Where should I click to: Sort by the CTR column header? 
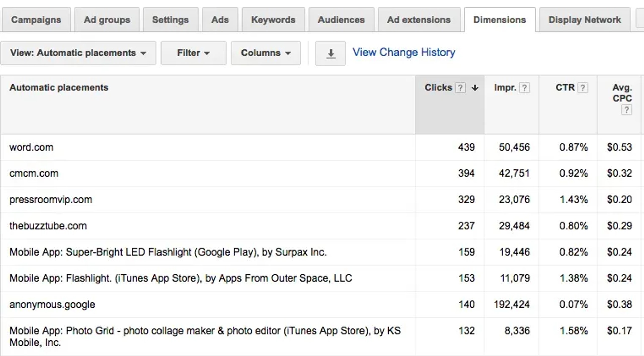click(x=565, y=88)
